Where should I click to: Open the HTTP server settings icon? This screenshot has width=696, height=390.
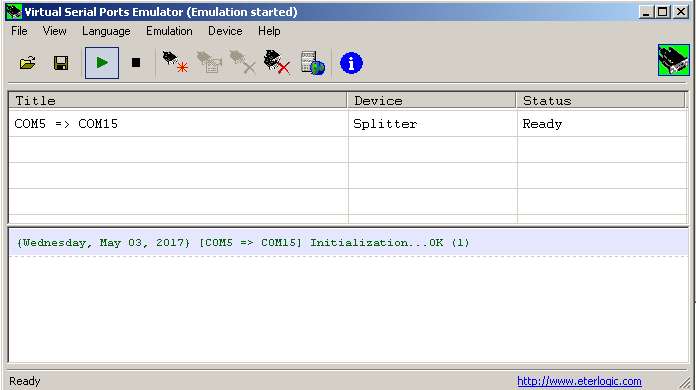312,63
